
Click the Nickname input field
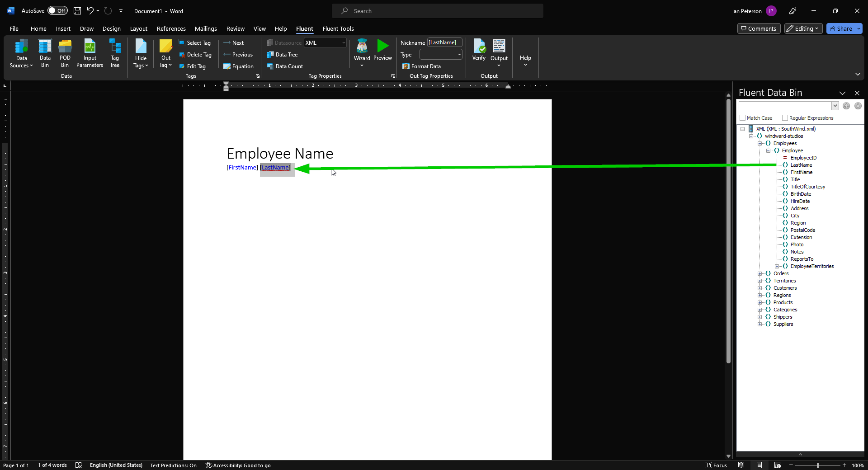445,42
